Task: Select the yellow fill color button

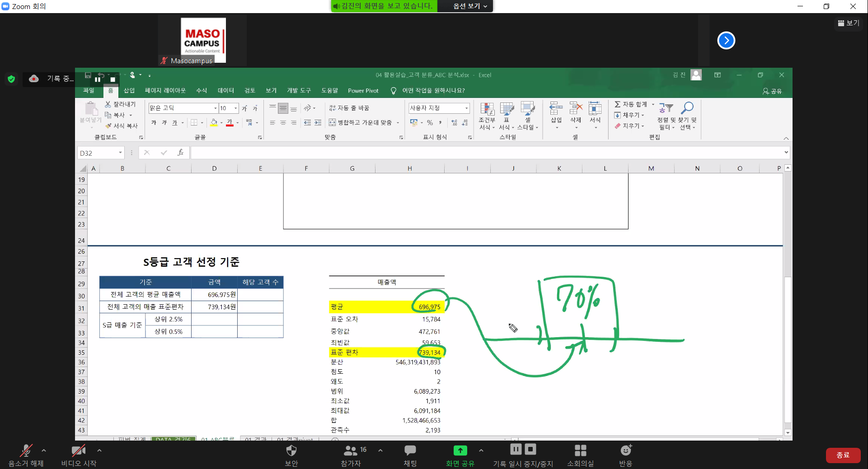Action: point(214,122)
